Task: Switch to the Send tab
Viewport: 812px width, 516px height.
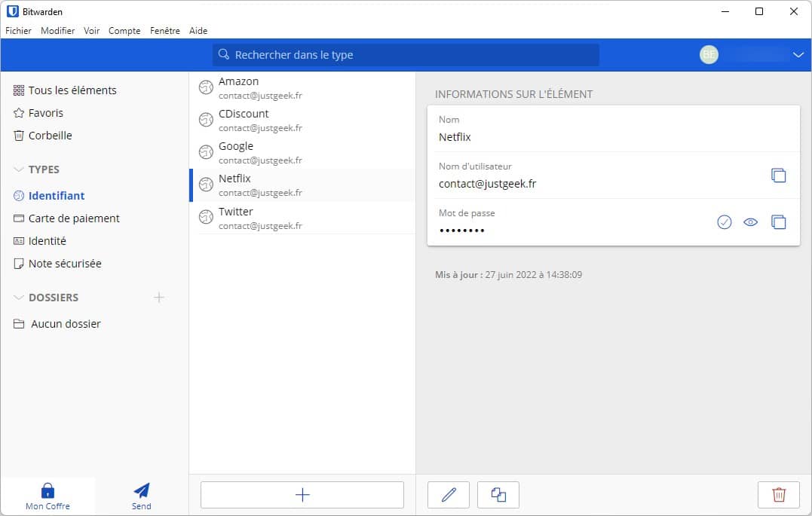Action: pos(142,496)
